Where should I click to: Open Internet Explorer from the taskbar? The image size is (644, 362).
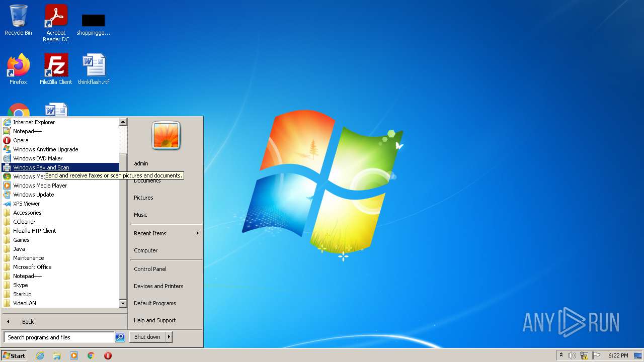pos(40,355)
